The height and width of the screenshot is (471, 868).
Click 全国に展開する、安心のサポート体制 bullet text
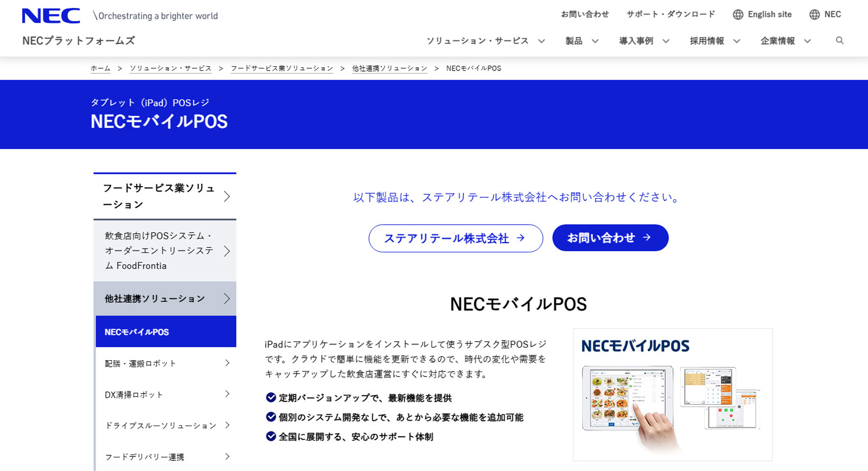(x=356, y=437)
